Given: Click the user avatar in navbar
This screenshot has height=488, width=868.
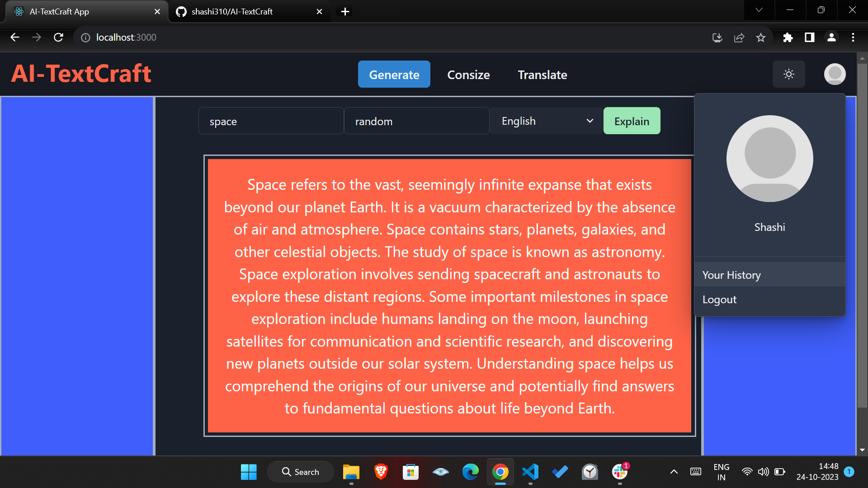Looking at the screenshot, I should [x=835, y=74].
